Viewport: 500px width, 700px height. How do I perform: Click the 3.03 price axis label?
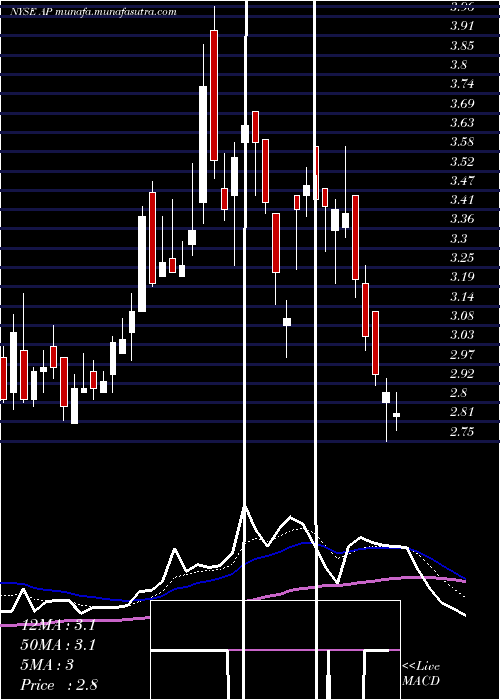(461, 335)
